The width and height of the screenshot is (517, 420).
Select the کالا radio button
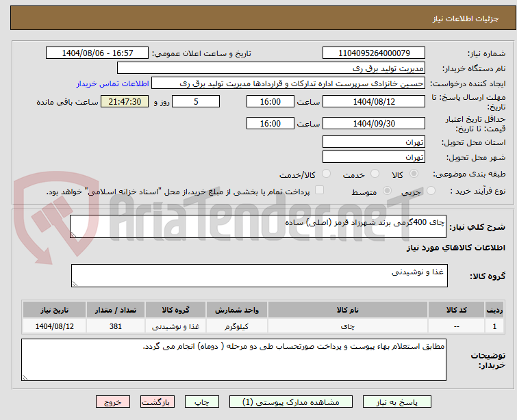pyautogui.click(x=414, y=174)
